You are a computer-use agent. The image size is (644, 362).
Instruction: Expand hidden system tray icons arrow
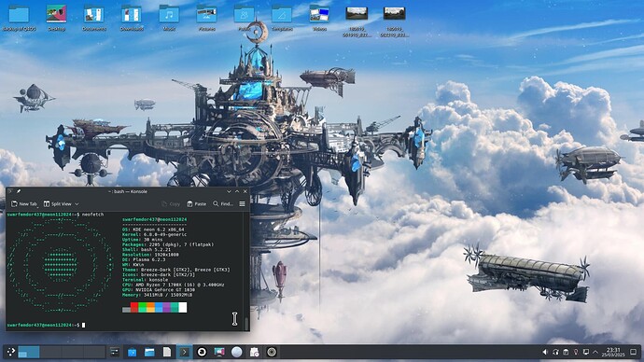[595, 352]
